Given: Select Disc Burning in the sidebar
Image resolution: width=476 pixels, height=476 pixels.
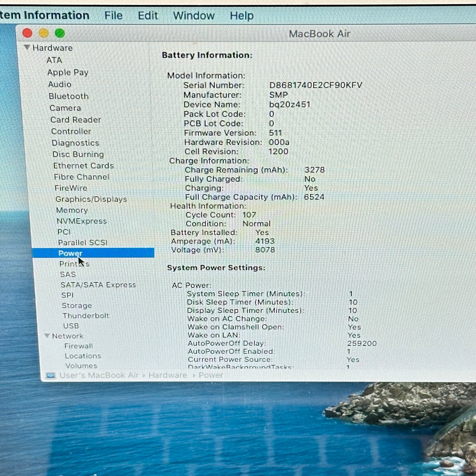Looking at the screenshot, I should tap(78, 154).
